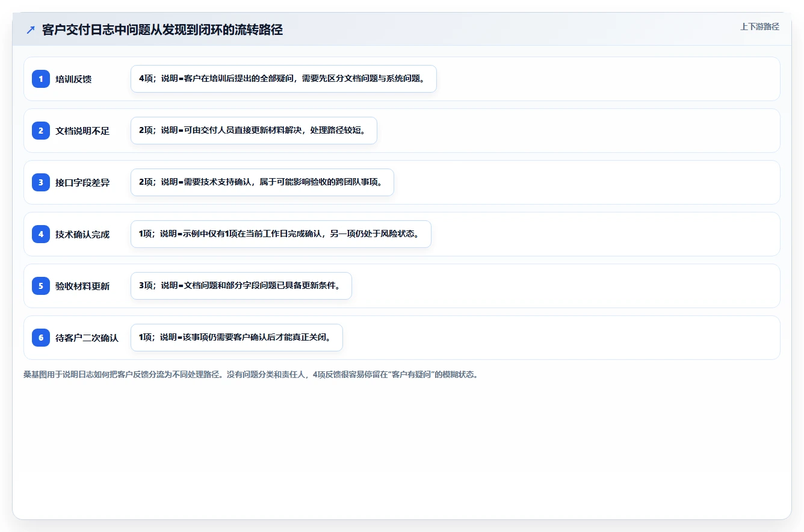
Task: Click the footnote beginning 桑基图用于说明日志
Action: point(250,374)
